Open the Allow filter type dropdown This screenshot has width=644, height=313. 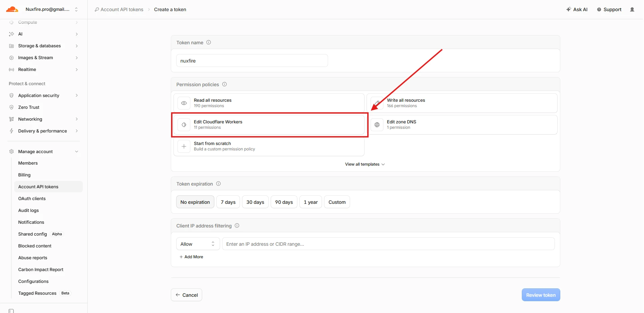click(x=198, y=244)
